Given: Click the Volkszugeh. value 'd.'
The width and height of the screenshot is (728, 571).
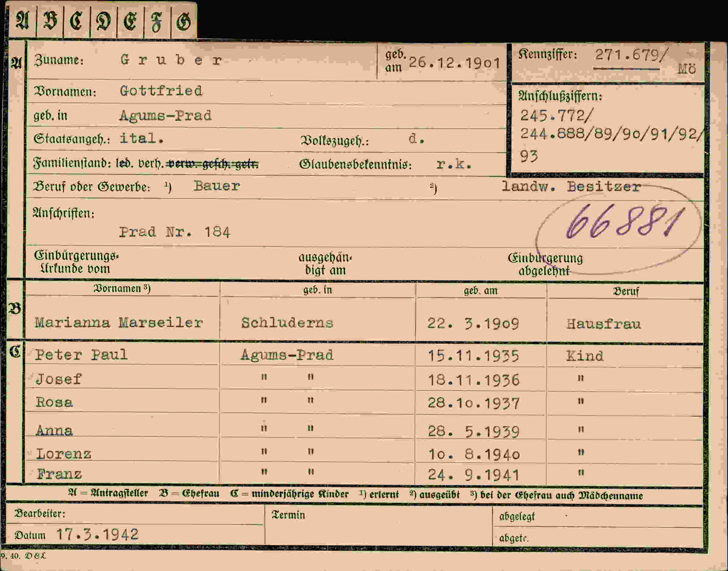Looking at the screenshot, I should [416, 138].
